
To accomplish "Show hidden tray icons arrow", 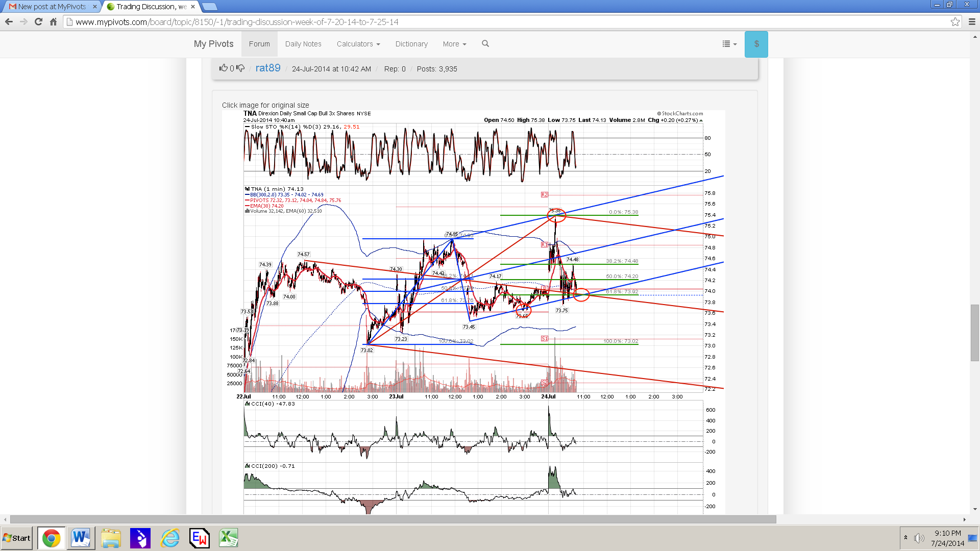I will click(x=906, y=538).
